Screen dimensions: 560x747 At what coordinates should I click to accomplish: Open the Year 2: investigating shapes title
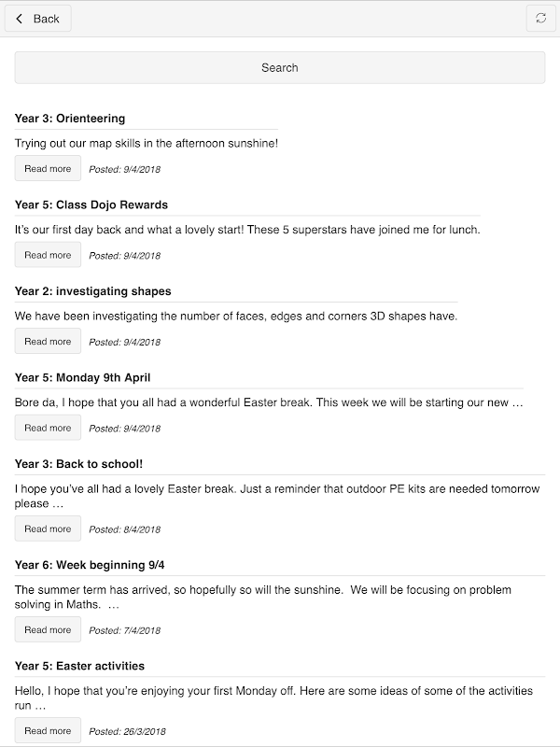(92, 291)
